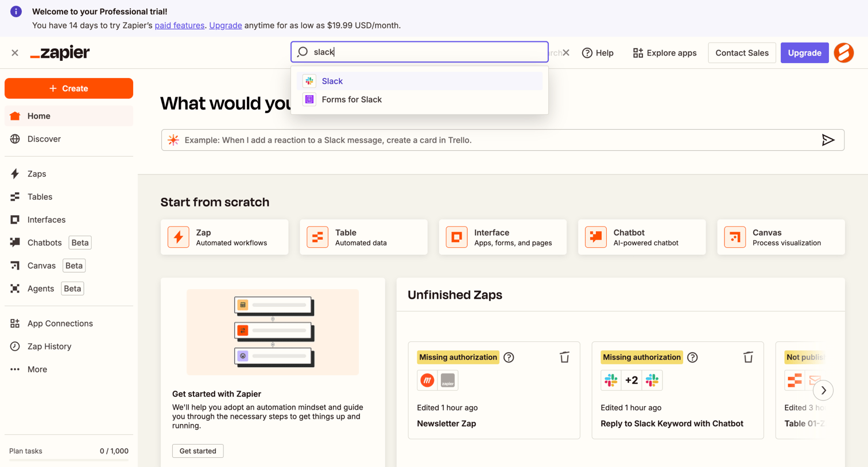Open Discover in sidebar
Screen dimensions: 868x467
pos(69,139)
